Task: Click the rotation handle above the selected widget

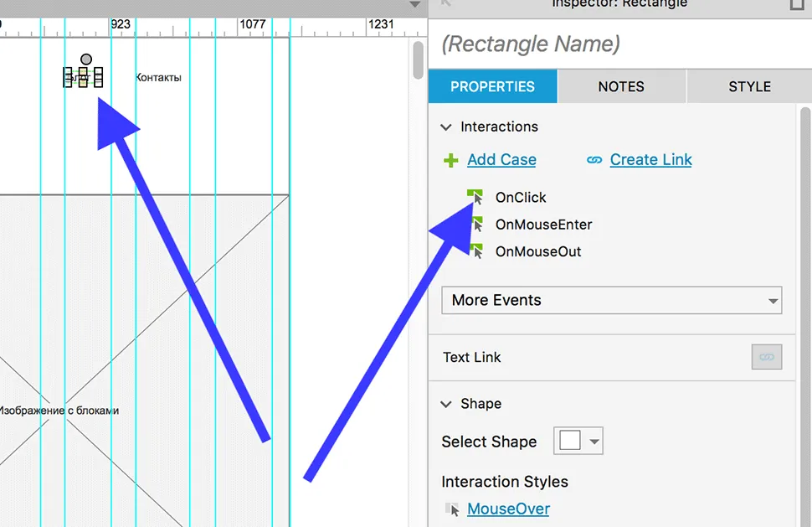Action: (x=86, y=59)
